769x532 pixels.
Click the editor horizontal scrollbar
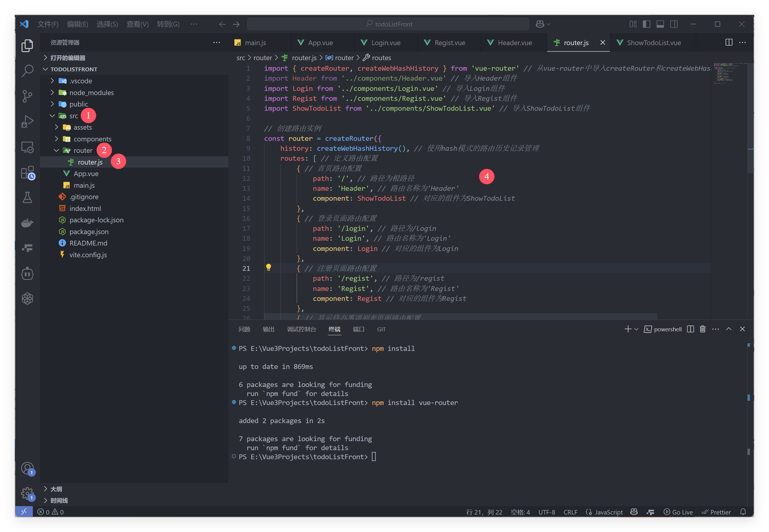[x=460, y=316]
